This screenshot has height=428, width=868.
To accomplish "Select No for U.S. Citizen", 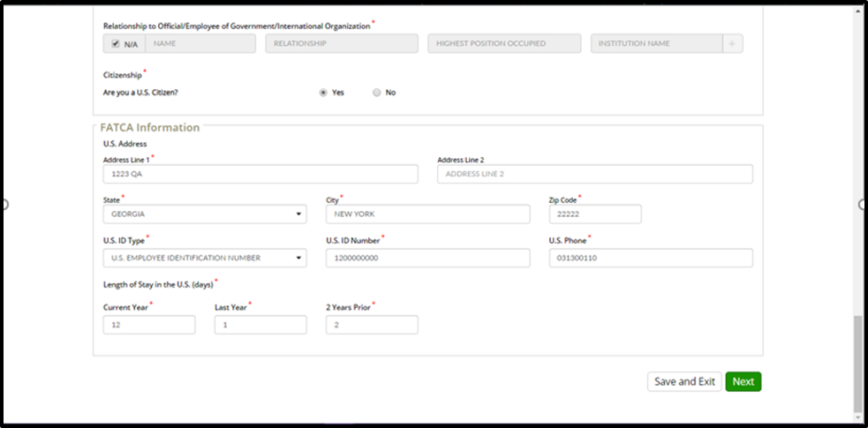I will click(x=376, y=93).
